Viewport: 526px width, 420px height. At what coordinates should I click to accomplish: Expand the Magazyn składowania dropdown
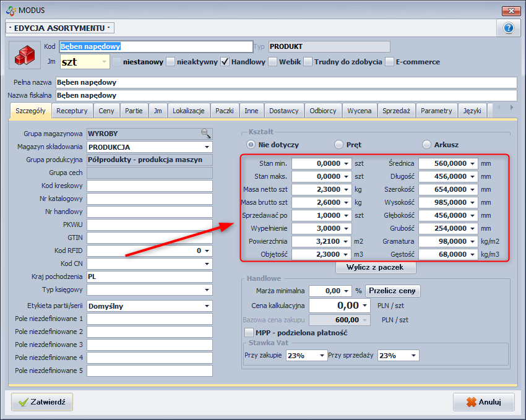coord(207,147)
